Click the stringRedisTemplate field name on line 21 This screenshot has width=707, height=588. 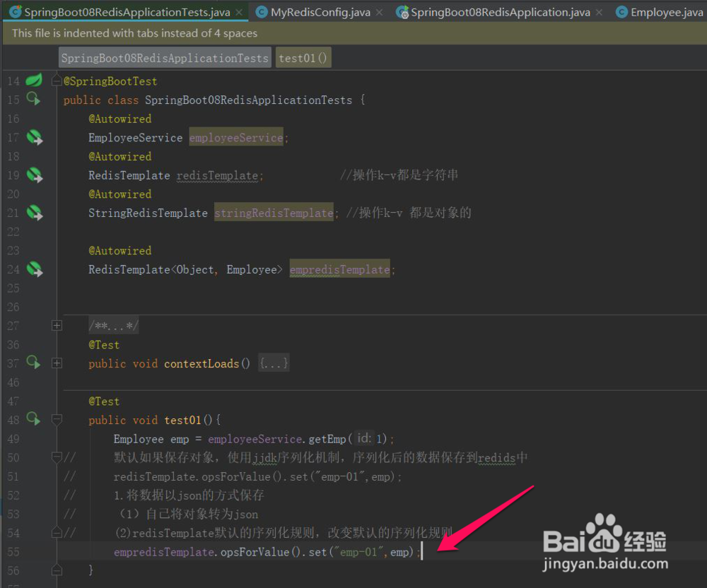tap(274, 213)
